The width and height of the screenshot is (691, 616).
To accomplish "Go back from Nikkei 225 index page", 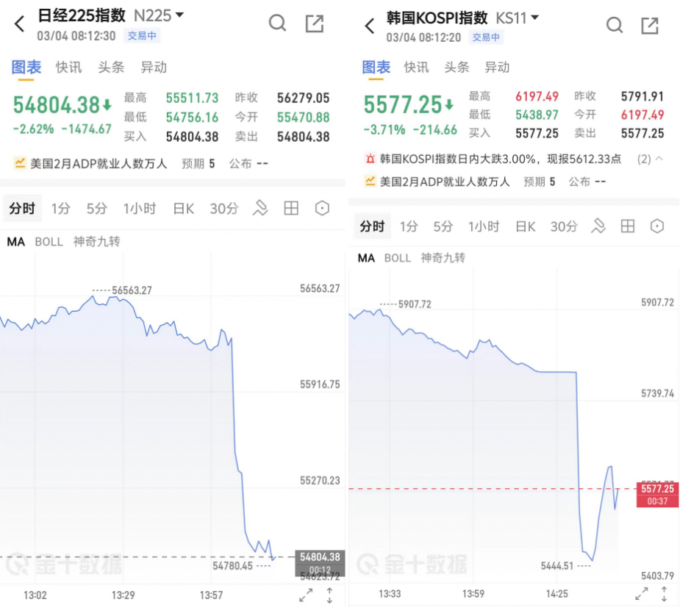I will coord(20,24).
